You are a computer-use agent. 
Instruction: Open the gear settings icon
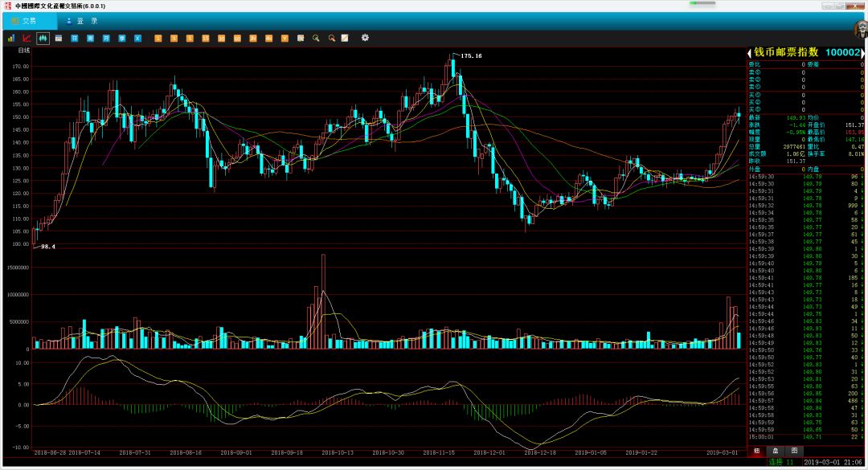(365, 38)
